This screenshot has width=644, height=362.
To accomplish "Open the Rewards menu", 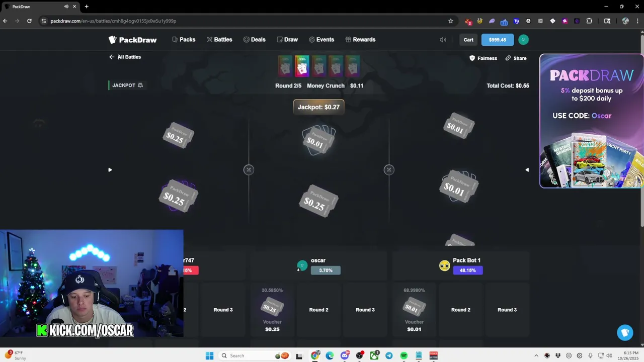I will coord(360,39).
